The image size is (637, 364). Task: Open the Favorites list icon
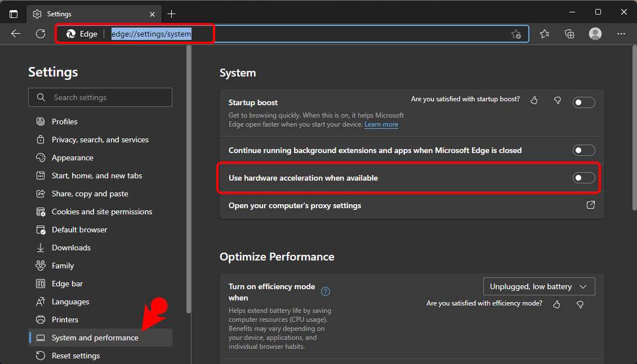pos(545,34)
